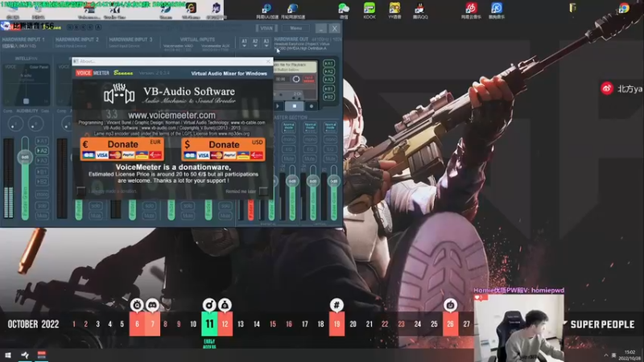The height and width of the screenshot is (362, 644).
Task: Close the About dialog
Action: pyautogui.click(x=268, y=61)
